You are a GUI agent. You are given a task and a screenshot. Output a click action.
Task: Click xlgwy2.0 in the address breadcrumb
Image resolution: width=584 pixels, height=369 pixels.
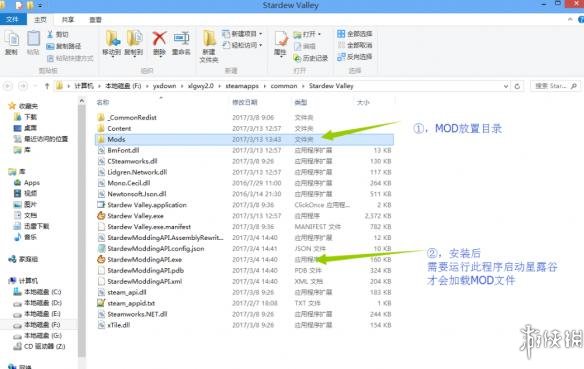[201, 86]
